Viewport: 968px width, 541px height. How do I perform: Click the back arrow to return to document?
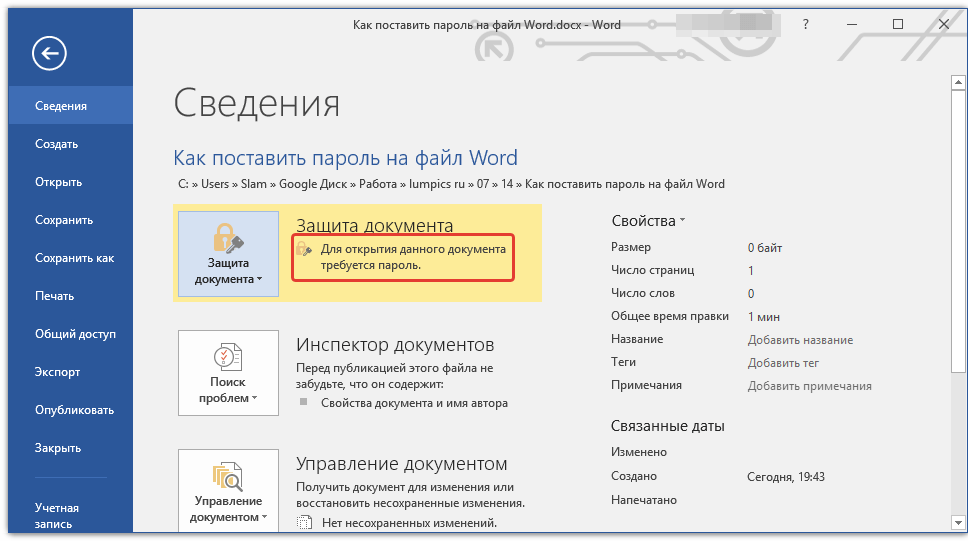tap(49, 54)
